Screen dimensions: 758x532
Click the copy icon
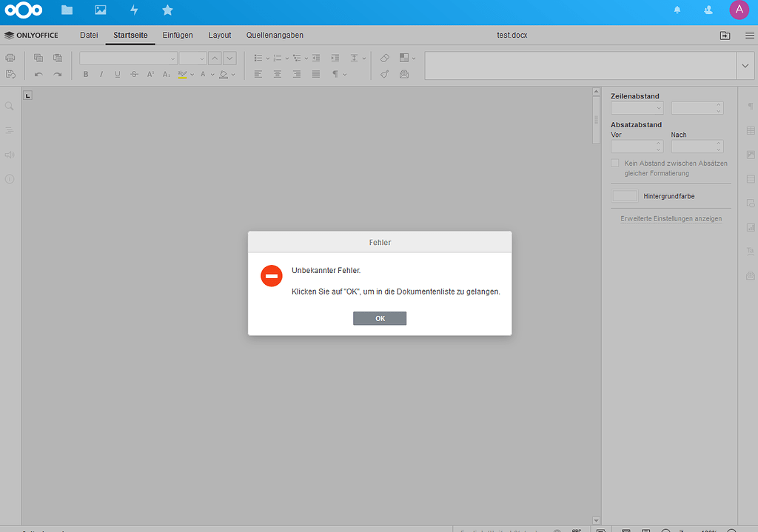click(x=38, y=58)
